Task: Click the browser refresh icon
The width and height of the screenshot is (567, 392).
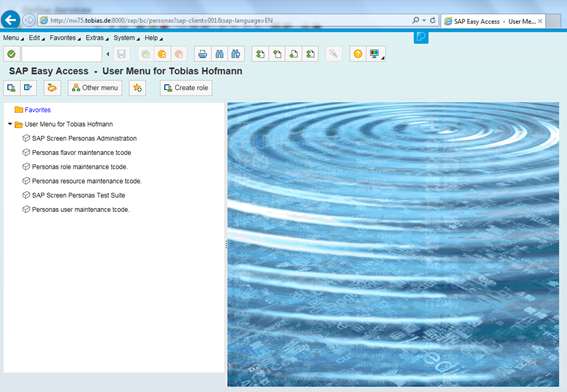Action: 432,20
